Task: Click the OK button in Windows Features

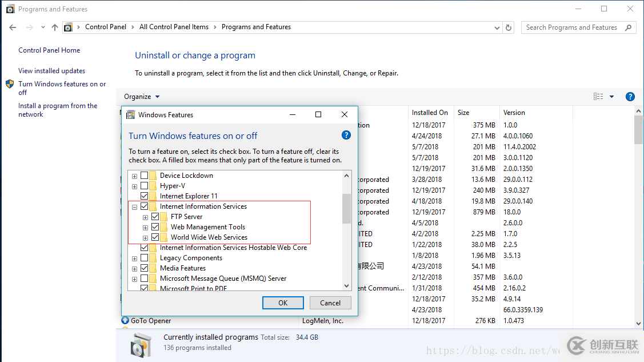Action: (283, 303)
